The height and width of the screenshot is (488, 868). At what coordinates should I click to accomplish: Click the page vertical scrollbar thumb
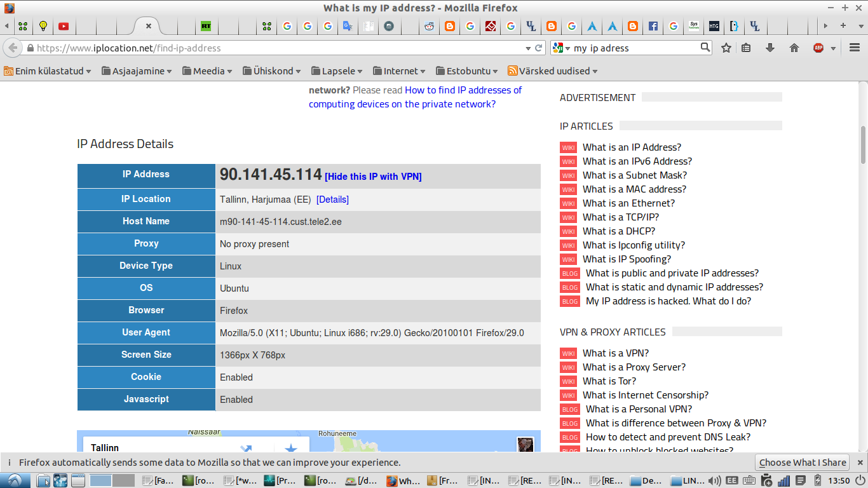863,144
